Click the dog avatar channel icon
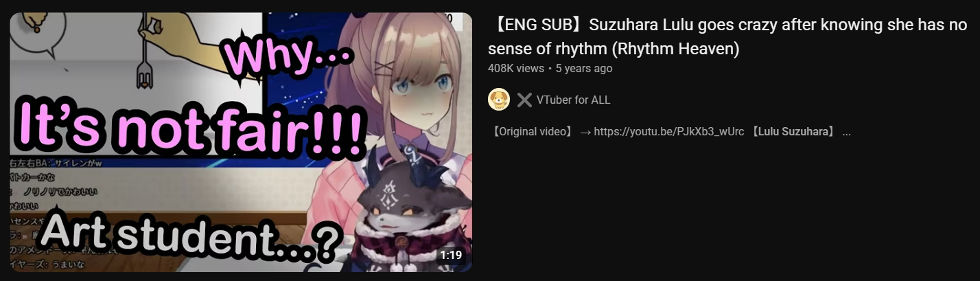 point(499,100)
